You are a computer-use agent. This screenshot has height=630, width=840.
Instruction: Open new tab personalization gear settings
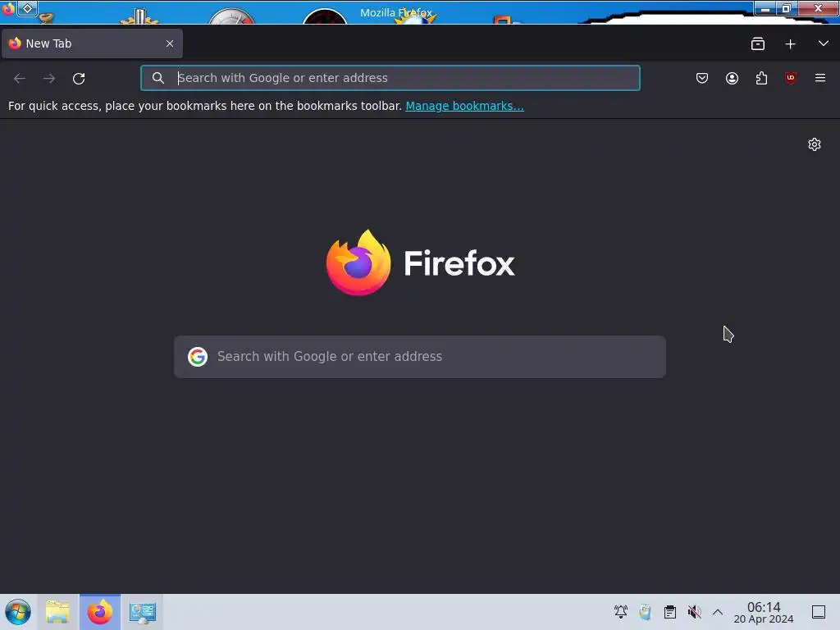pos(815,144)
